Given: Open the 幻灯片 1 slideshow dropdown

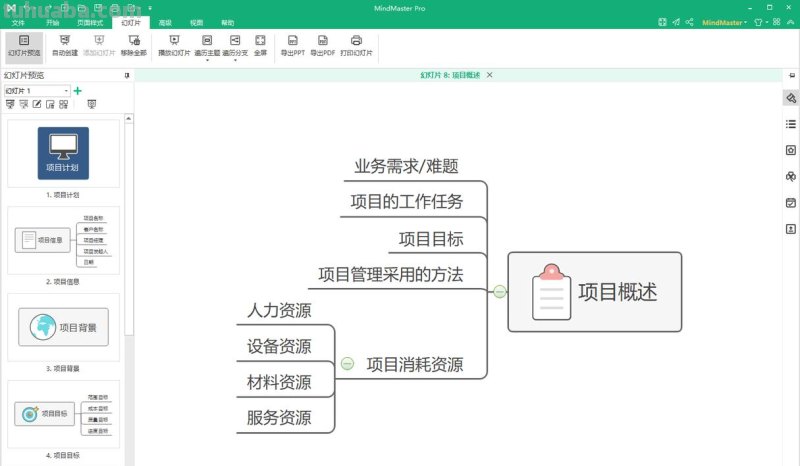Looking at the screenshot, I should click(x=37, y=91).
